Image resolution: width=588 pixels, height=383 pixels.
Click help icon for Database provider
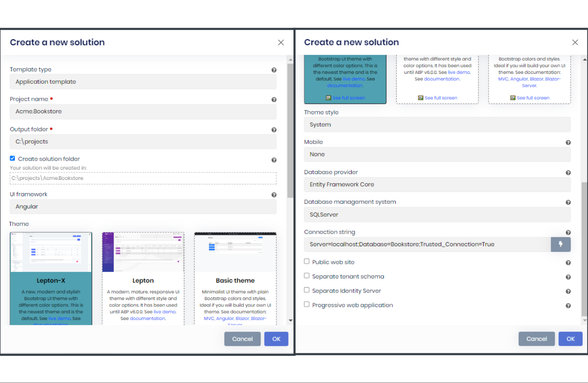568,173
